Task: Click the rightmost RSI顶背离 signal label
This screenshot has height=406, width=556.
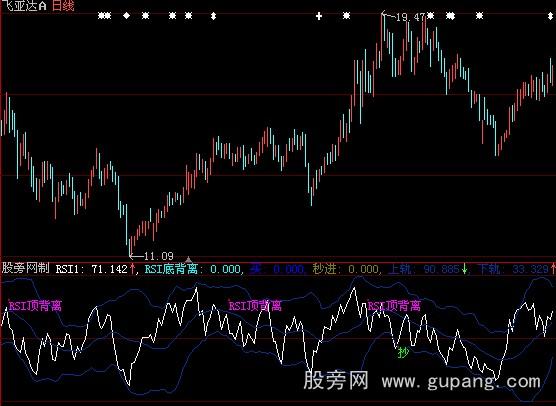Action: point(394,306)
